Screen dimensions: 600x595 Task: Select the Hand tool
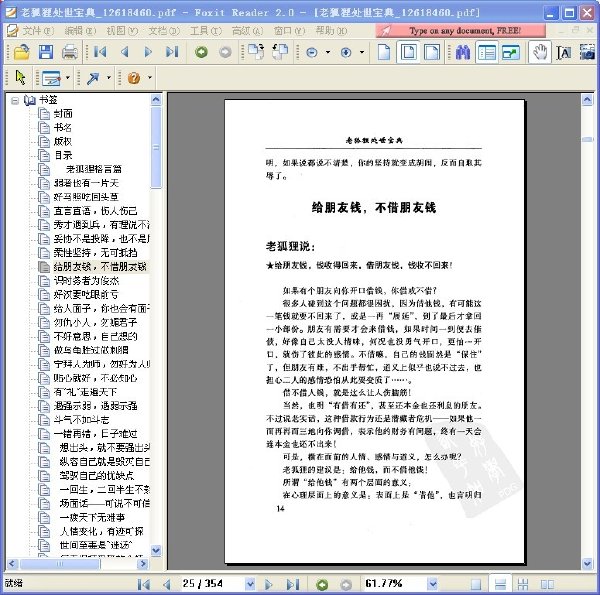(540, 52)
